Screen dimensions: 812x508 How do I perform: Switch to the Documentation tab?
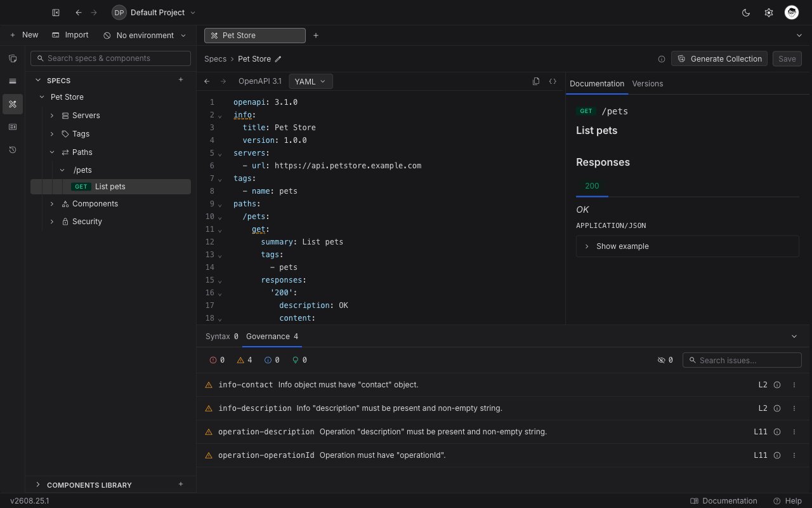pos(597,84)
